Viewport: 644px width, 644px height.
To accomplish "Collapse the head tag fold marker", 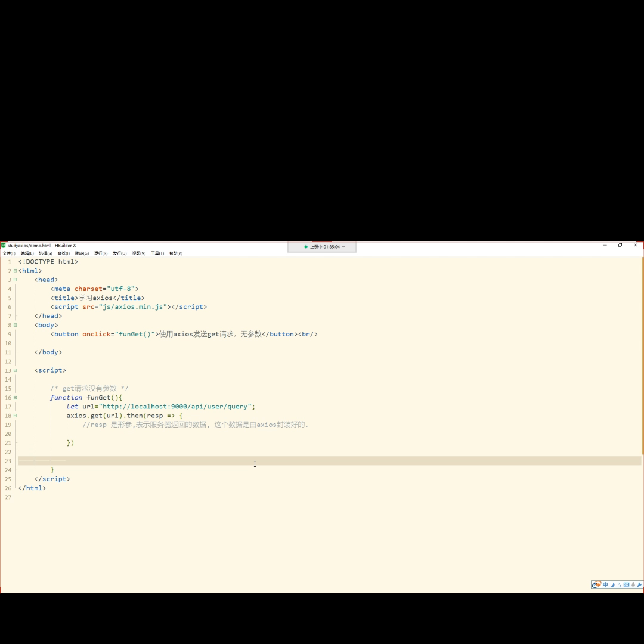I will click(x=15, y=280).
